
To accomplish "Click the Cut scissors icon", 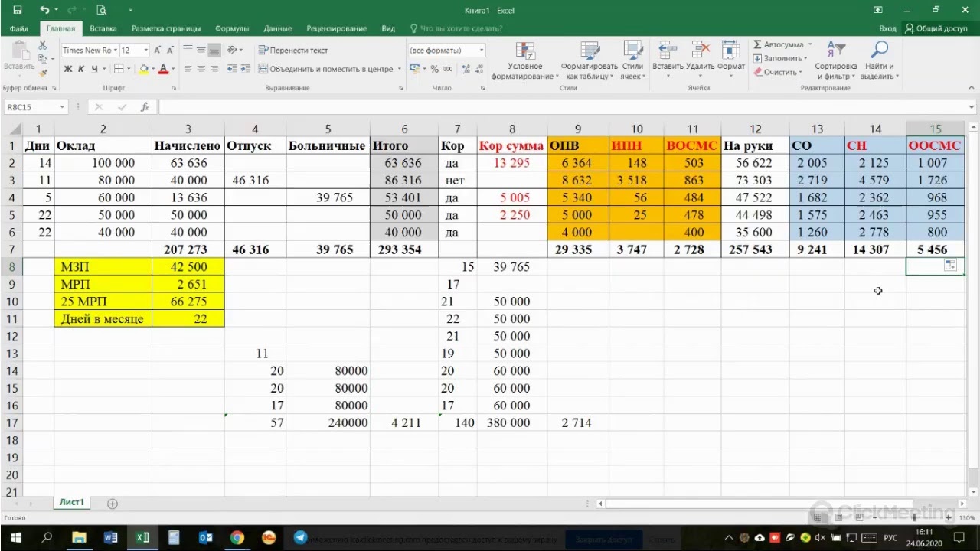I will click(44, 47).
